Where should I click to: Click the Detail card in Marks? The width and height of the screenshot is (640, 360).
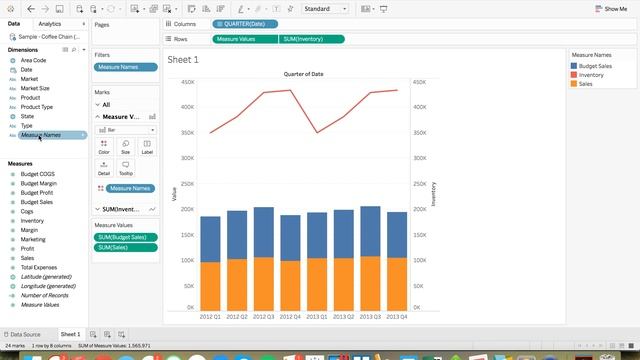[x=104, y=168]
